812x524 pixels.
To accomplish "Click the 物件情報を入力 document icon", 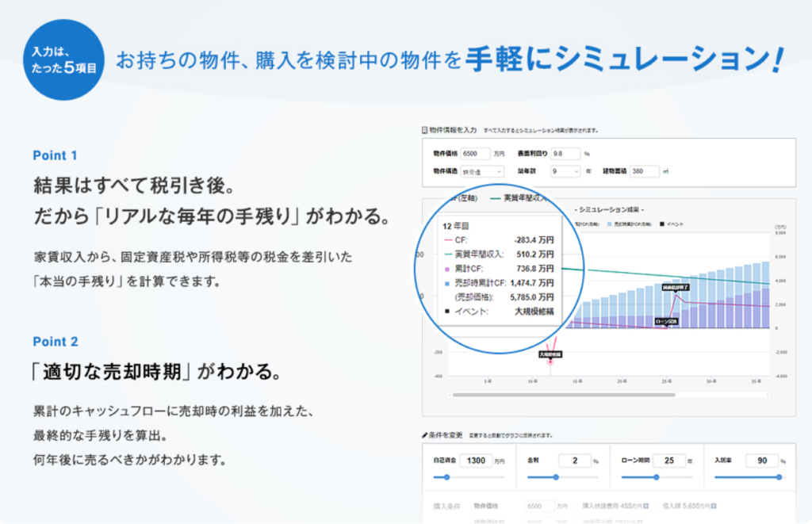I will [x=425, y=130].
